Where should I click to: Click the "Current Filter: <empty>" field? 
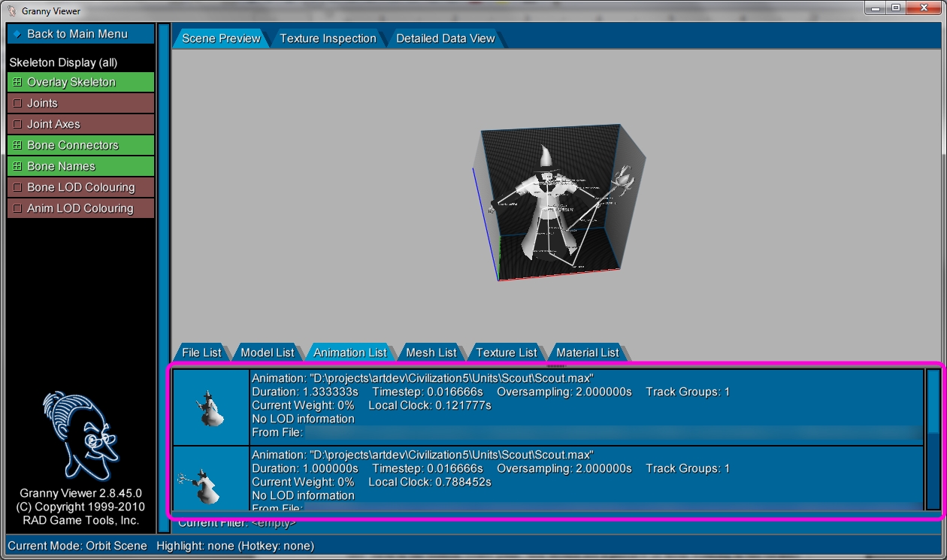coord(237,522)
